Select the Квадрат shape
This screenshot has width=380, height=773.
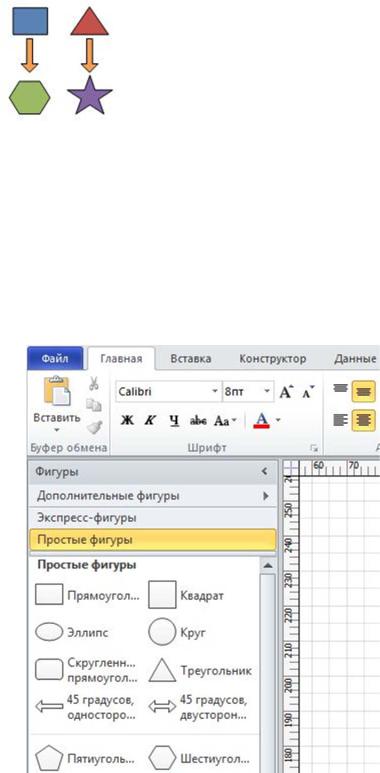pos(186,595)
